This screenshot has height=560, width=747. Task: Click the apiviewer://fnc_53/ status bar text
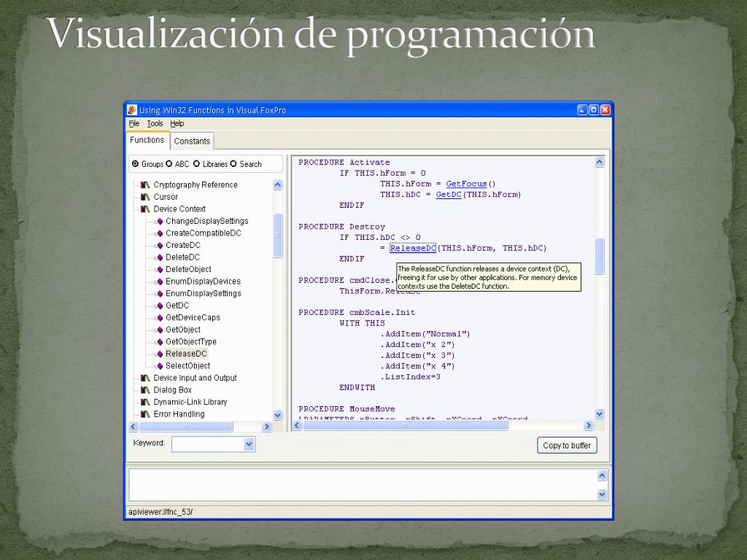tap(160, 512)
